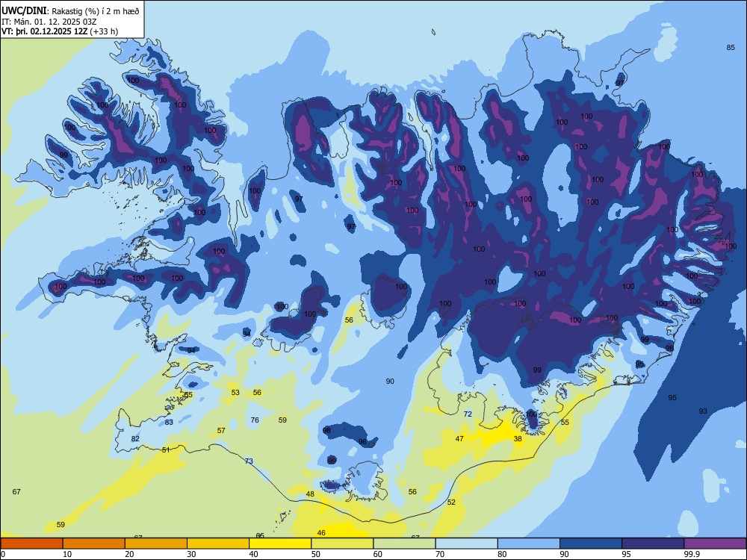
Task: Select the 53 humidity value on the map
Action: click(235, 393)
